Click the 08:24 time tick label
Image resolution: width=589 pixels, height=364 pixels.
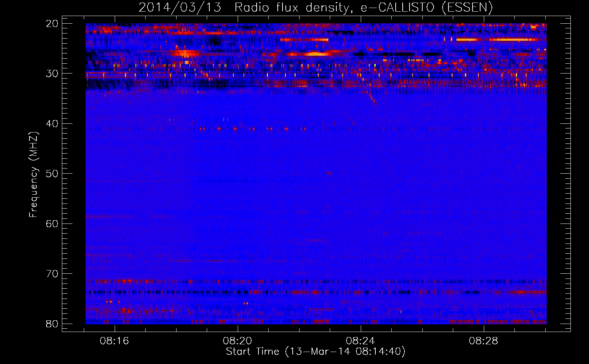361,341
